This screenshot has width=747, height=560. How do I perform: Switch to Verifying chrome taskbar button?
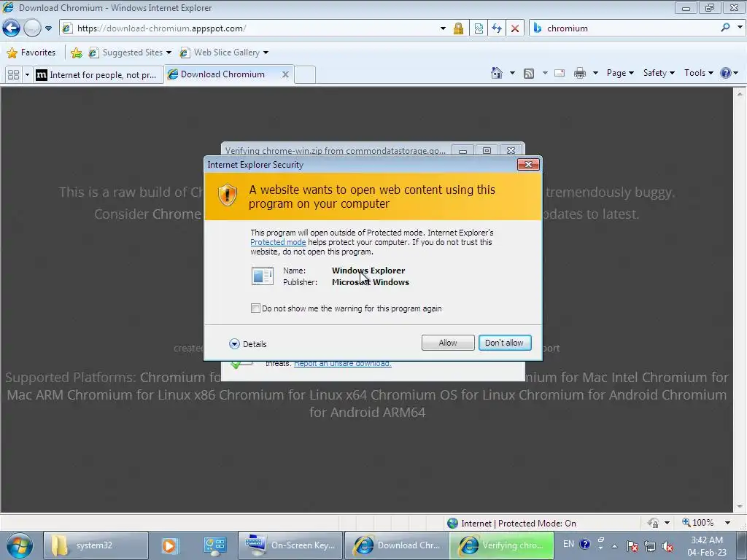501,545
